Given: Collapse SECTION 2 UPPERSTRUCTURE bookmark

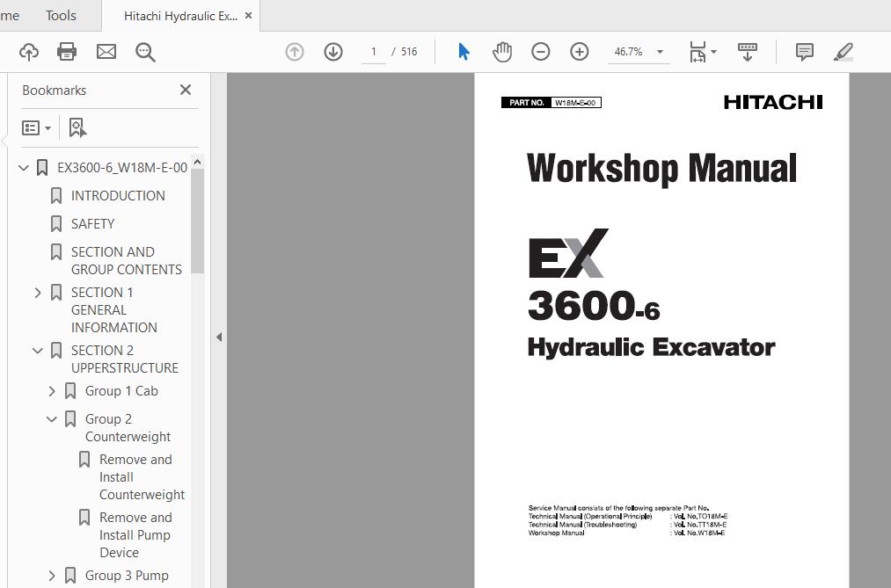Looking at the screenshot, I should coord(38,350).
